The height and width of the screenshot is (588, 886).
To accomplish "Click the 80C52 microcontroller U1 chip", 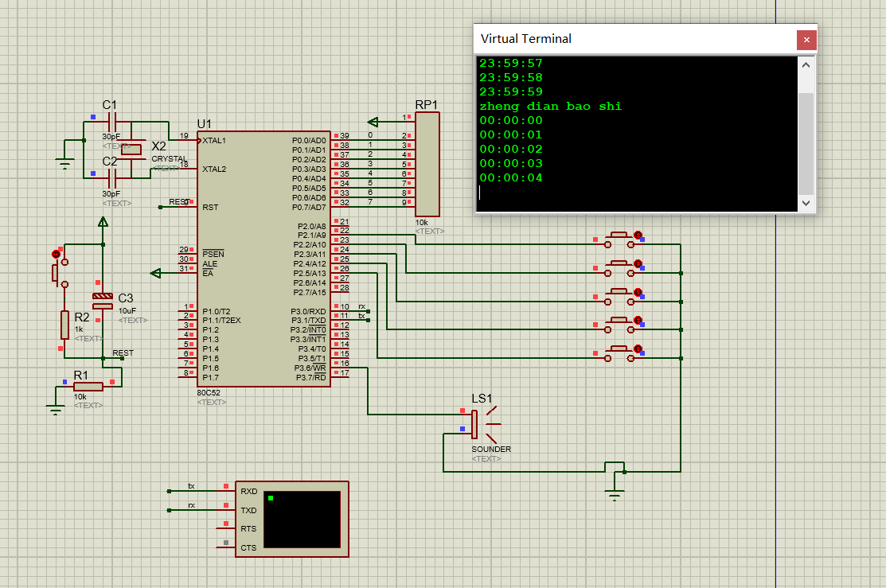I will click(x=263, y=259).
